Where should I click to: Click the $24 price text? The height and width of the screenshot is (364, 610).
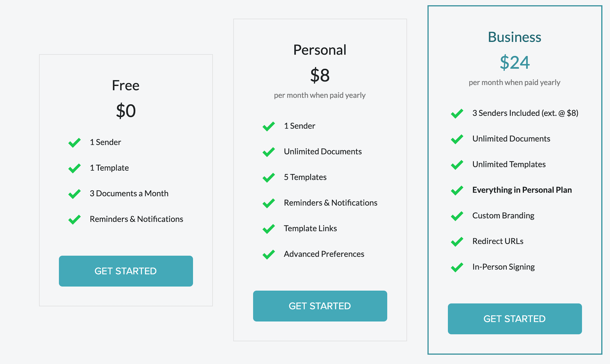point(514,63)
